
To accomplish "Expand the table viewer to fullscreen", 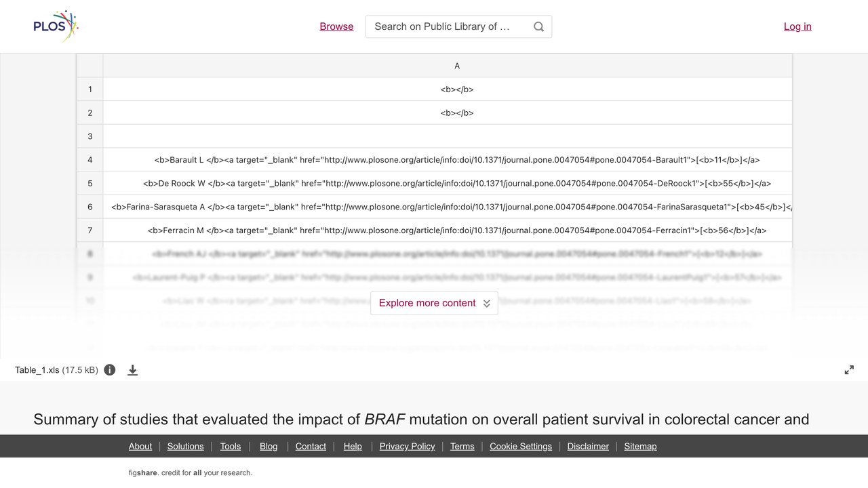I will coord(849,370).
